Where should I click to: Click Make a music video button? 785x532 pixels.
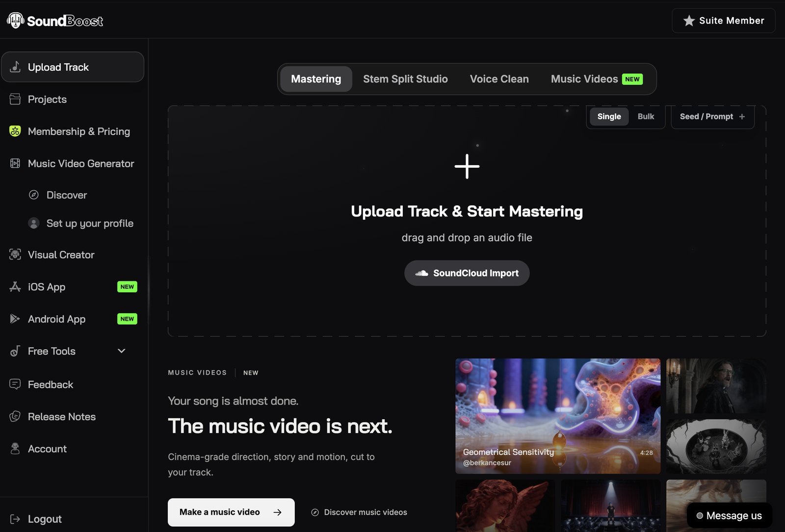[231, 512]
